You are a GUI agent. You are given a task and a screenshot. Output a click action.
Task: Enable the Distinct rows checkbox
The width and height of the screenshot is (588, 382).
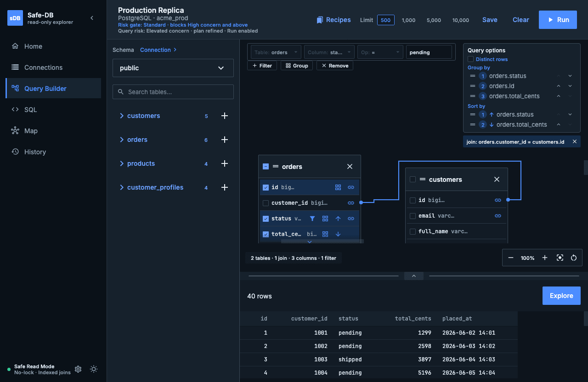tap(470, 59)
